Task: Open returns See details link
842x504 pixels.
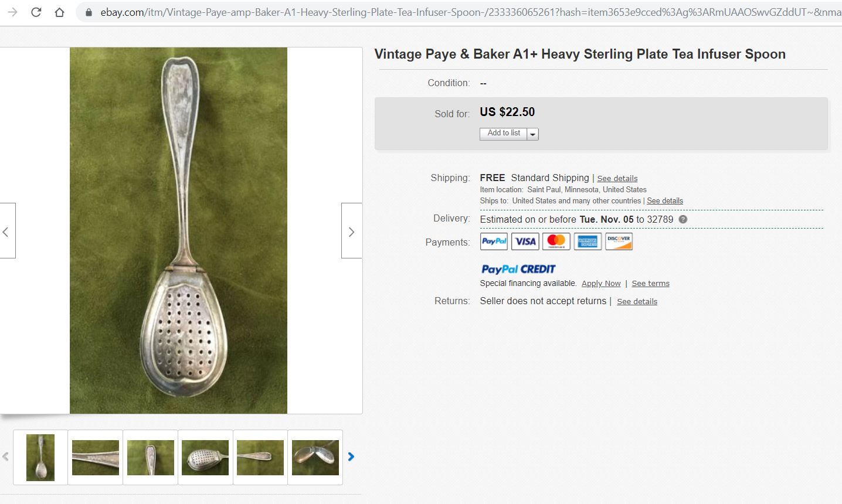Action: click(637, 302)
